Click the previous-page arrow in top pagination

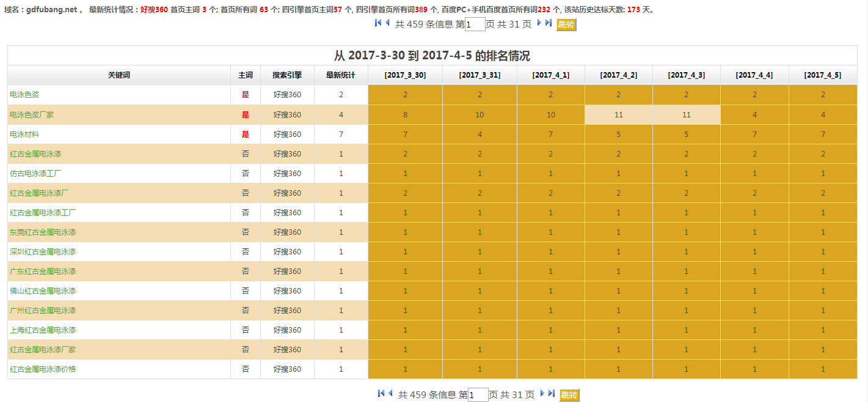(387, 23)
